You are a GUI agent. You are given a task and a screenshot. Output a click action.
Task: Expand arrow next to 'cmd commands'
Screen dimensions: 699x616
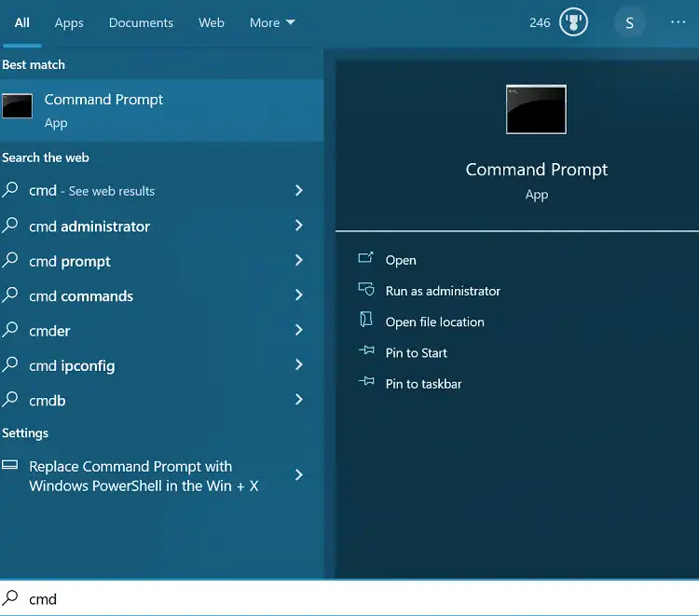coord(299,295)
